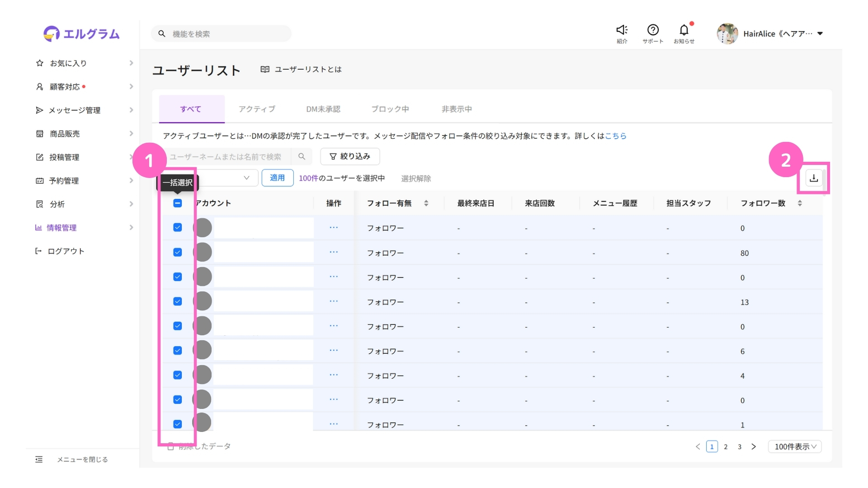Click the three-dot action icon in first row

coord(334,228)
